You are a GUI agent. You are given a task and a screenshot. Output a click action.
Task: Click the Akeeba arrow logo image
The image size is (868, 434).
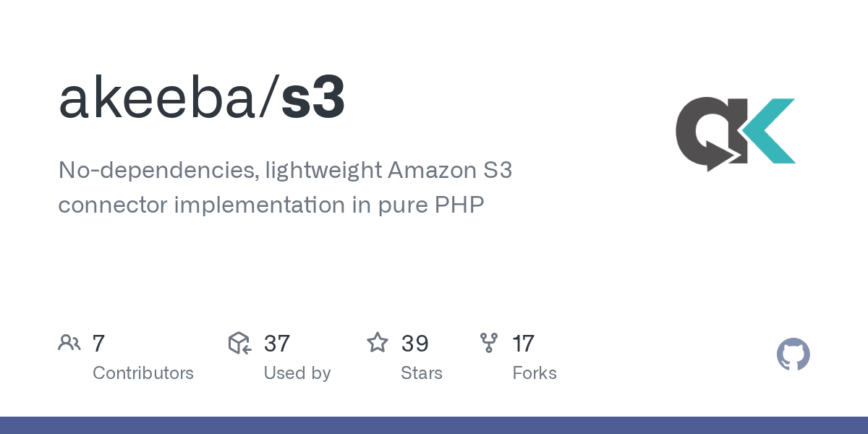[735, 134]
